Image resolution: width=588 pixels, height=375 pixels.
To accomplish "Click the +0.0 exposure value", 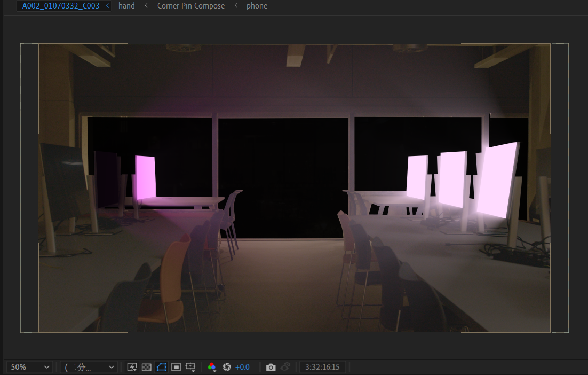I will (242, 367).
